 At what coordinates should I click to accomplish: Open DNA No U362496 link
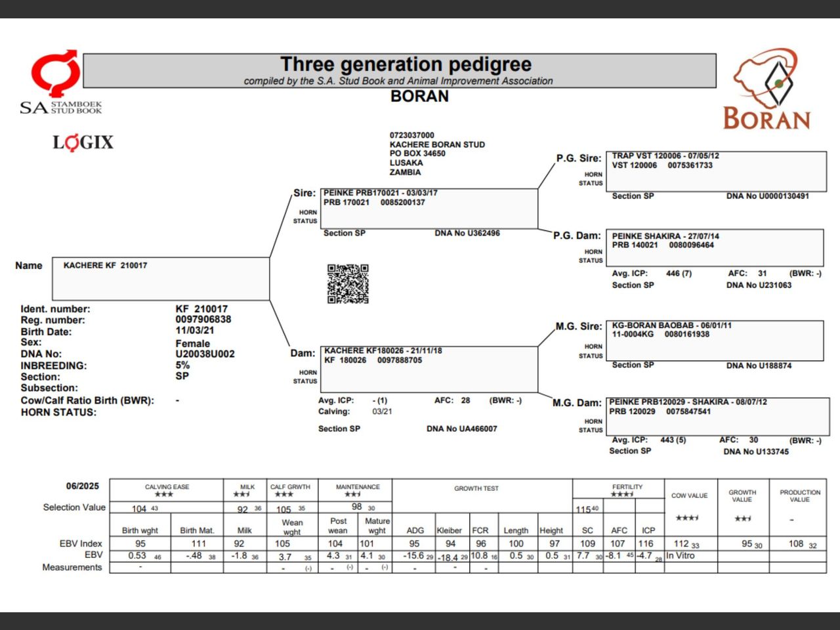tap(467, 232)
